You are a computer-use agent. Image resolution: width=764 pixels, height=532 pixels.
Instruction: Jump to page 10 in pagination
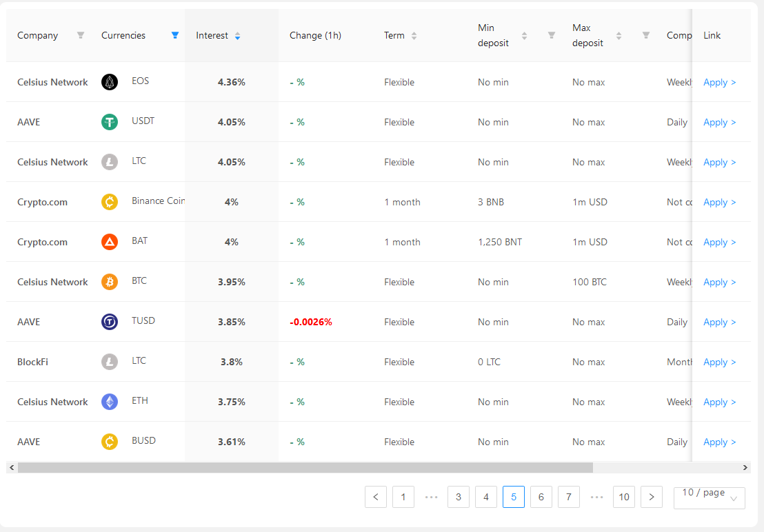(x=623, y=497)
